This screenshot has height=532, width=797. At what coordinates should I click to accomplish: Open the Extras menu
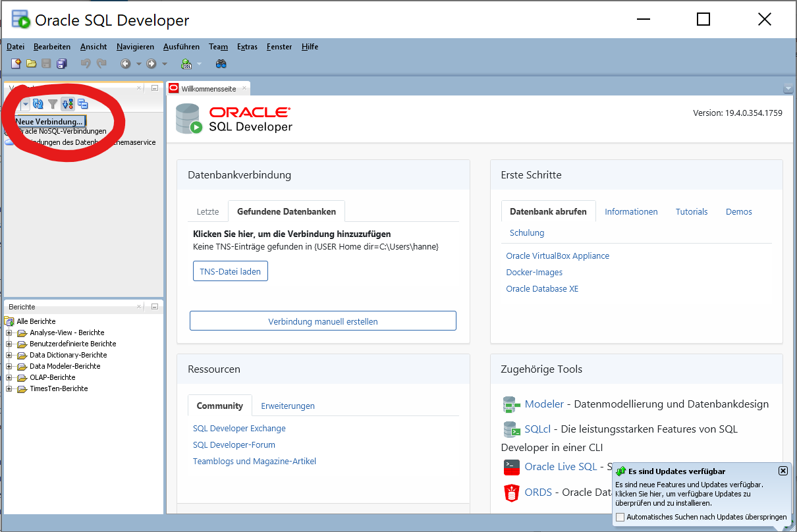(247, 47)
